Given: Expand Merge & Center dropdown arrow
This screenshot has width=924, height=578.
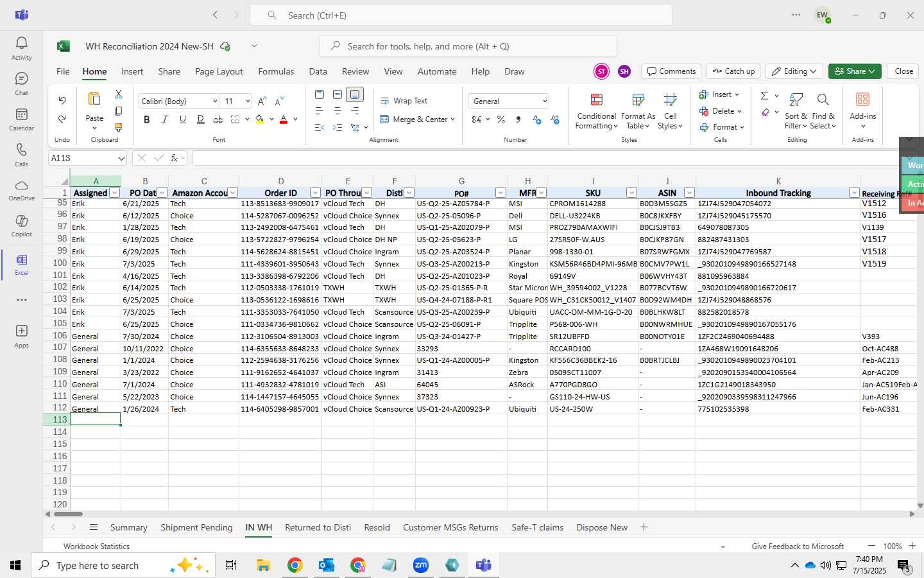Looking at the screenshot, I should click(x=452, y=119).
